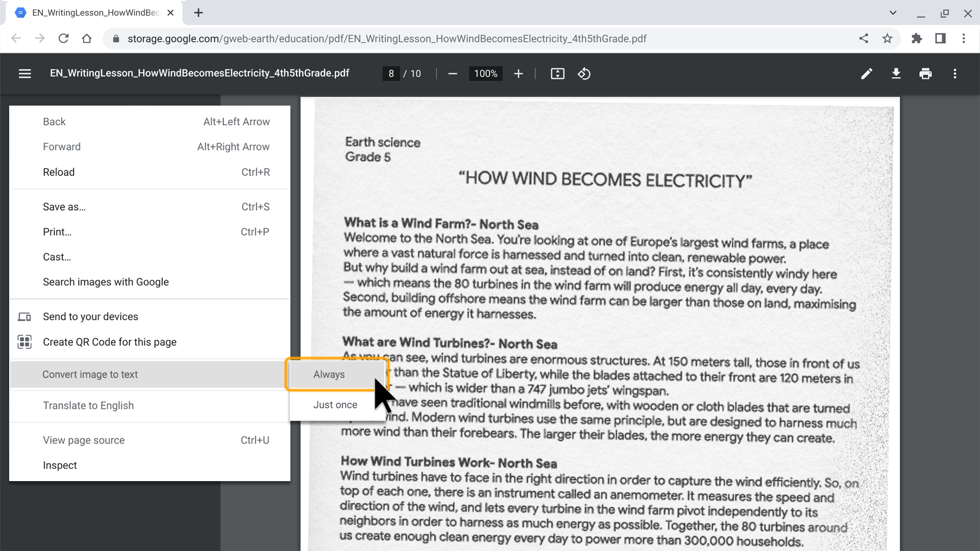
Task: Zoom out using the minus icon
Action: pos(452,73)
